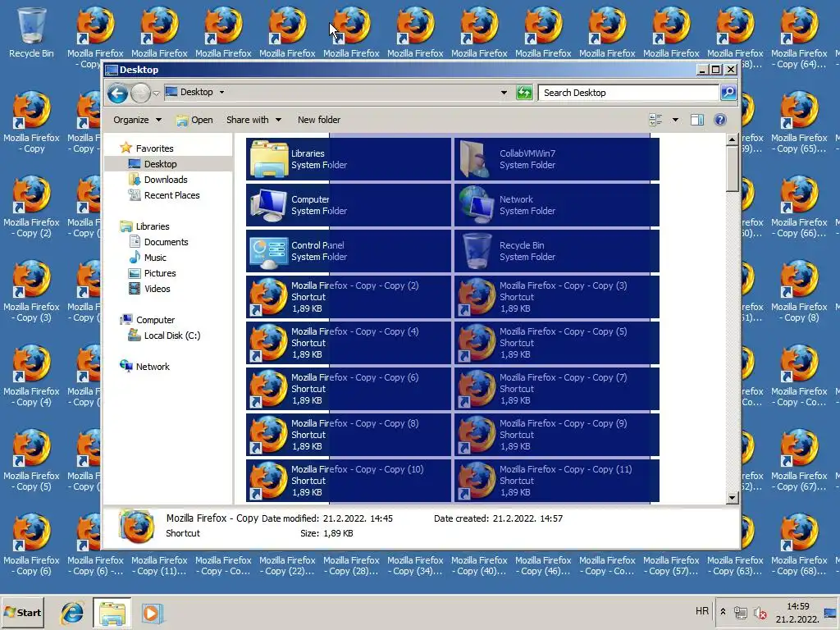Open Windows Media Player from taskbar
840x630 pixels.
tap(152, 613)
